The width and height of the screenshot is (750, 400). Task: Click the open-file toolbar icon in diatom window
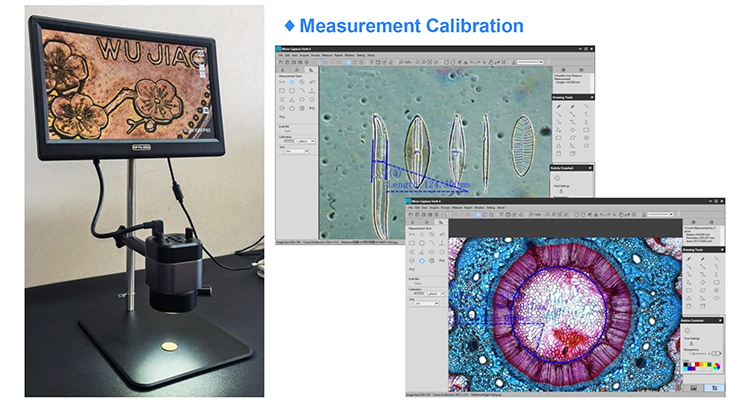click(x=281, y=62)
